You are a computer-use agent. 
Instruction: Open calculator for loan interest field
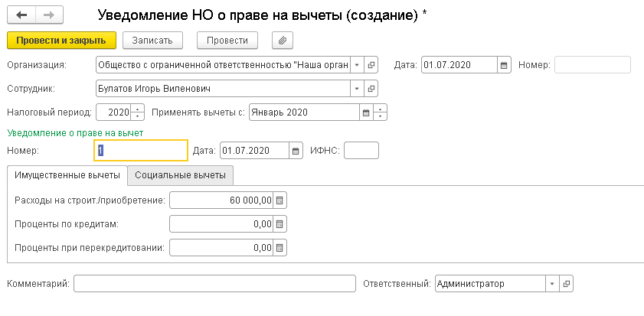click(x=280, y=225)
